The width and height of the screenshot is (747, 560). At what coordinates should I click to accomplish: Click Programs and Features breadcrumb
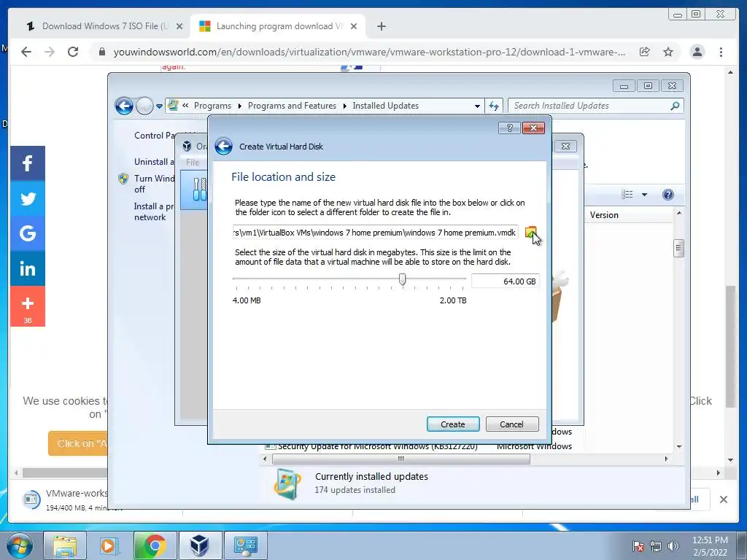click(292, 106)
